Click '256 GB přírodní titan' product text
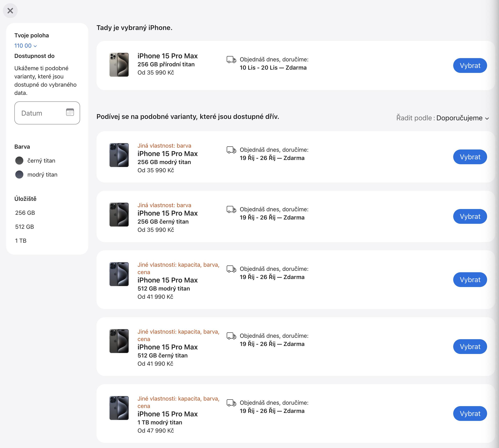Viewport: 499px width, 448px height. pos(166,64)
